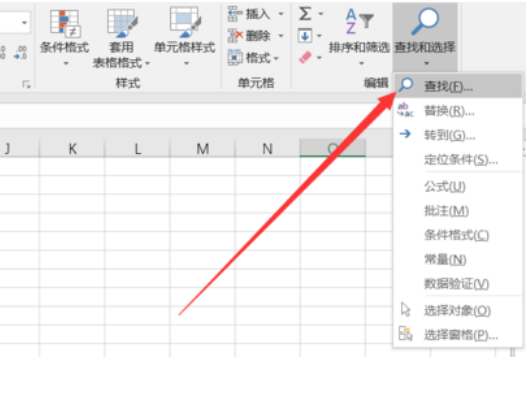Expand number format combo box arrow
The image size is (527, 406).
point(24,23)
